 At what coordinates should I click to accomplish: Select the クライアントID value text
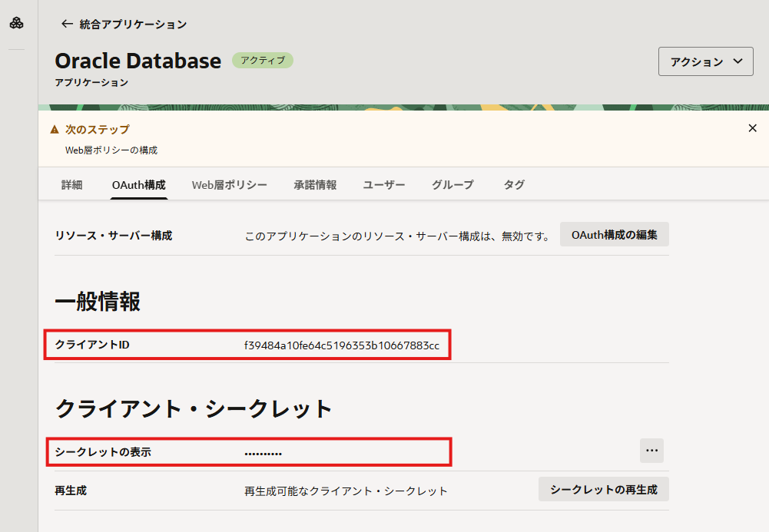[341, 345]
